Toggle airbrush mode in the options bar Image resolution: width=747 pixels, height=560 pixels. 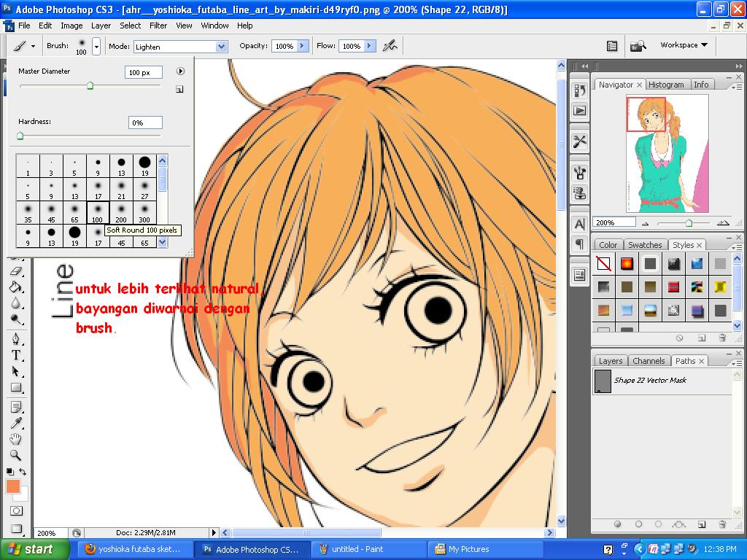390,46
